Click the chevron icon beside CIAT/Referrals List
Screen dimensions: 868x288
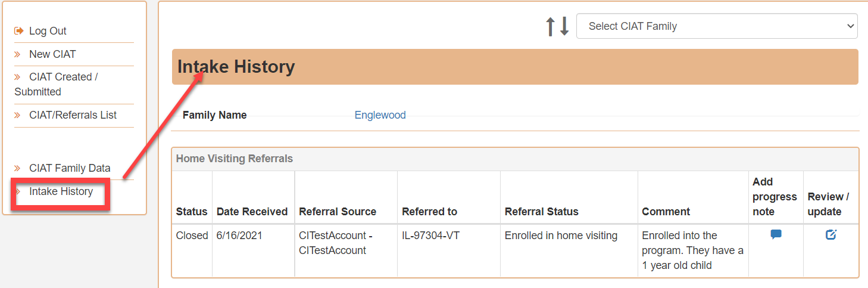(x=18, y=115)
